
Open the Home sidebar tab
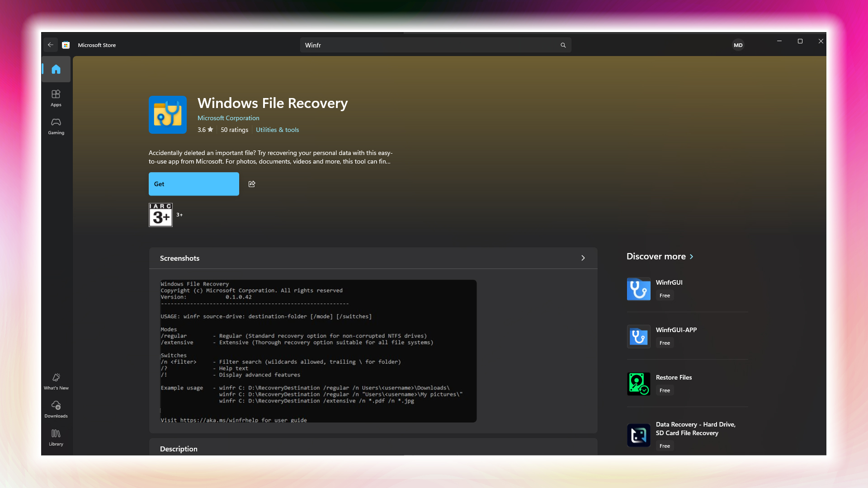56,69
